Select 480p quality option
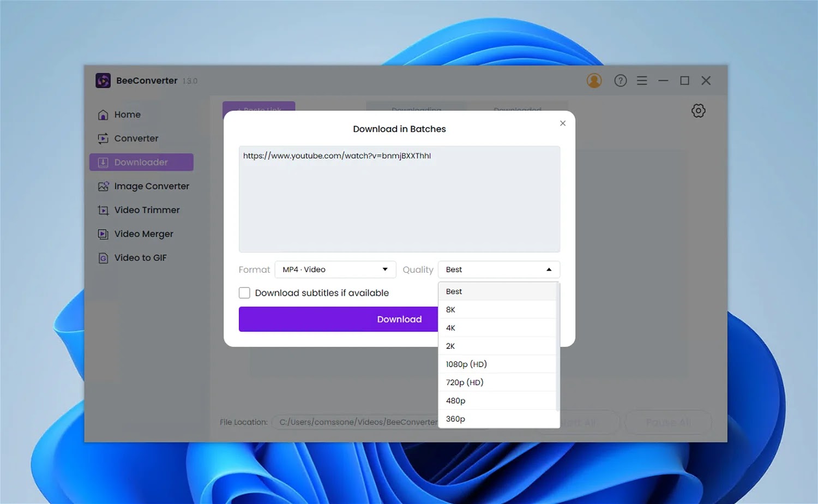 (497, 400)
